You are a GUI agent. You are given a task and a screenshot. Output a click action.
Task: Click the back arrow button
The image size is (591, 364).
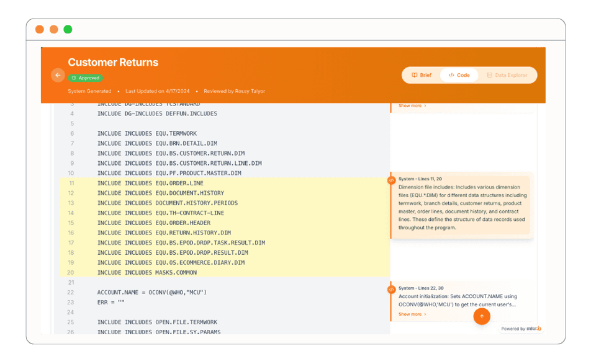(58, 75)
